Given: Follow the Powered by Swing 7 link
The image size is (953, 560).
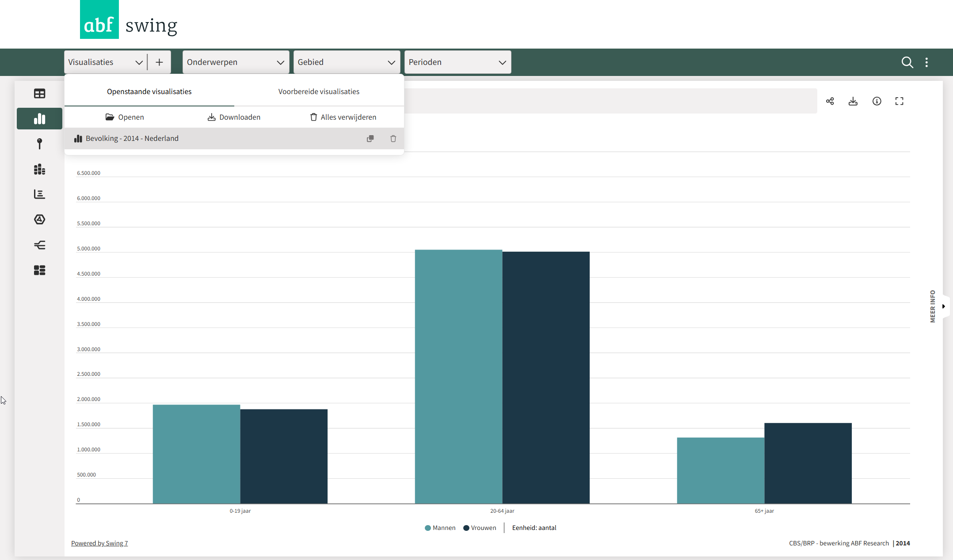Looking at the screenshot, I should point(99,543).
